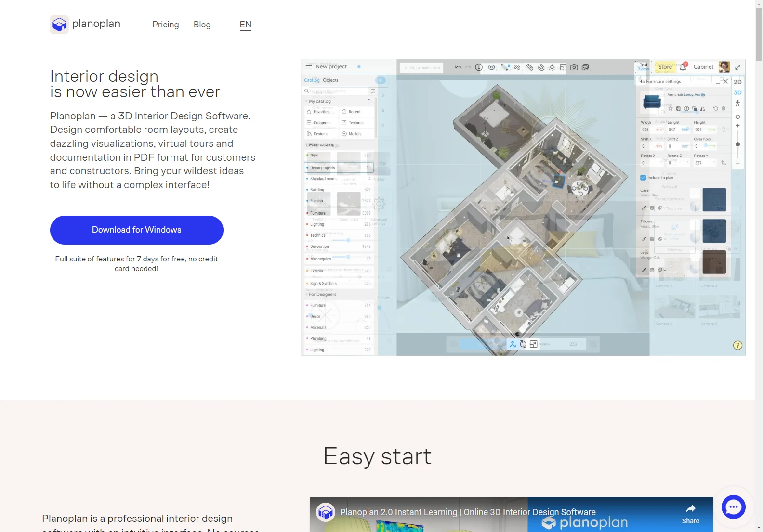The width and height of the screenshot is (763, 532).
Task: Mirror the armchair with the flip icon
Action: click(702, 109)
